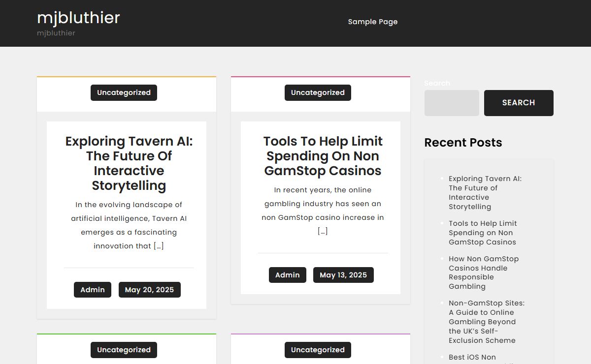The width and height of the screenshot is (591, 364).
Task: Click the Uncategorized tag on the purple-topped card
Action: [318, 350]
